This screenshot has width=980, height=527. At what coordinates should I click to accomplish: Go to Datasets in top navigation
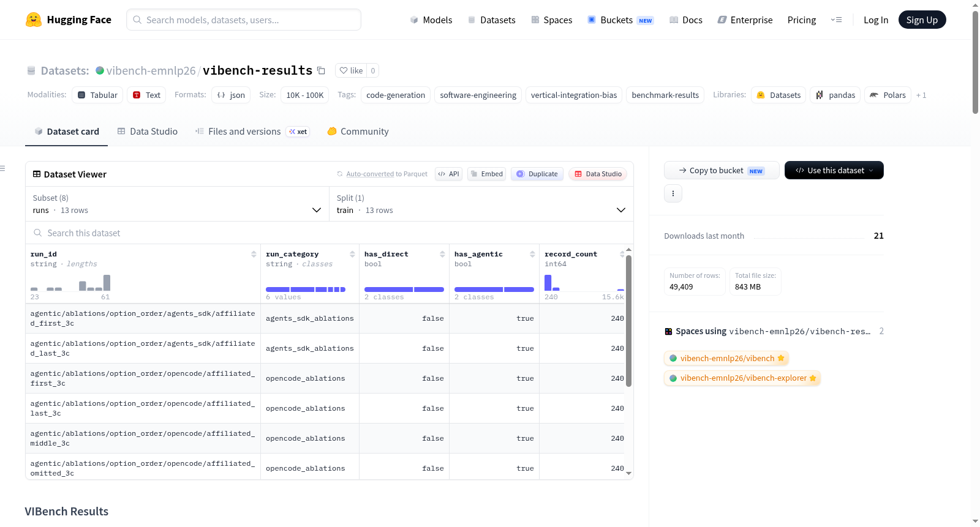(491, 20)
